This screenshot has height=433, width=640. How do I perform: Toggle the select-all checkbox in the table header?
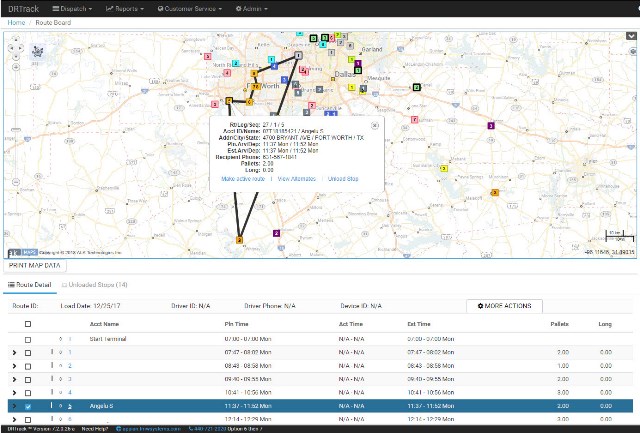pos(28,324)
